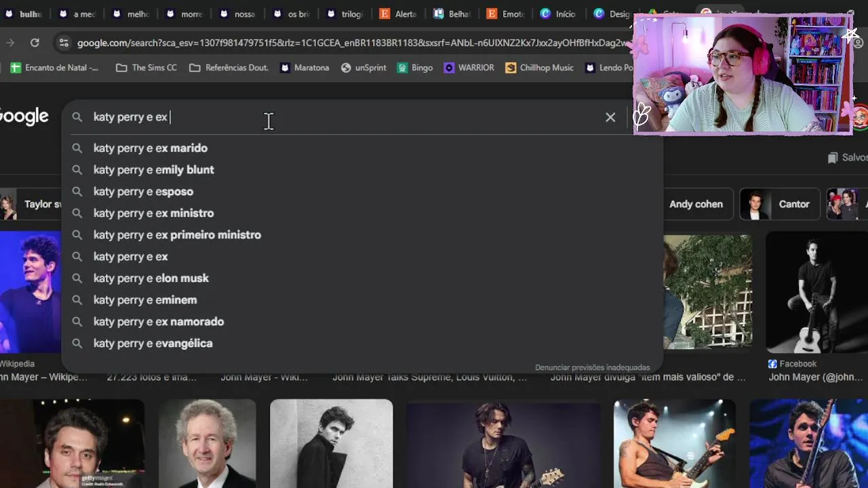Switch to the 'Alerta' Etsy tab

point(397,14)
